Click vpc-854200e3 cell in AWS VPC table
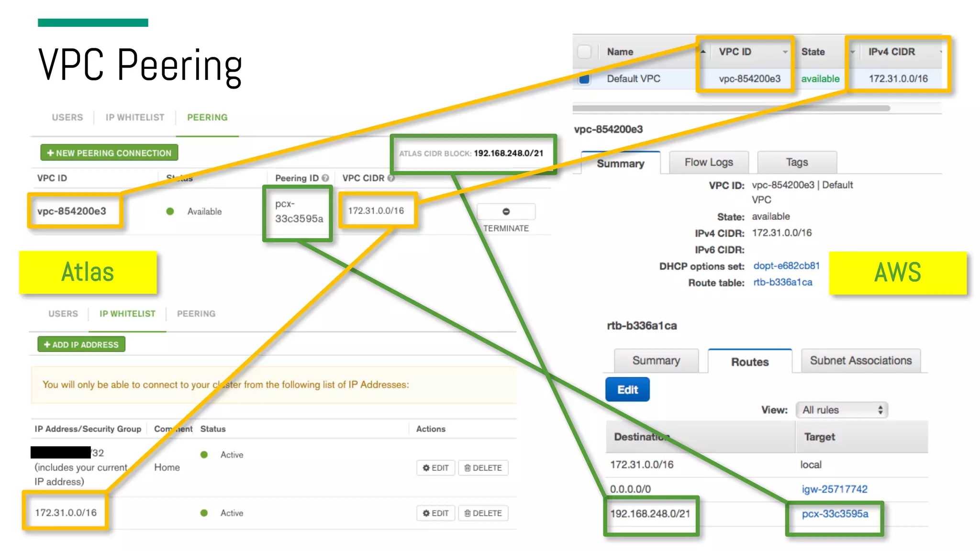This screenshot has height=551, width=980. (x=749, y=78)
